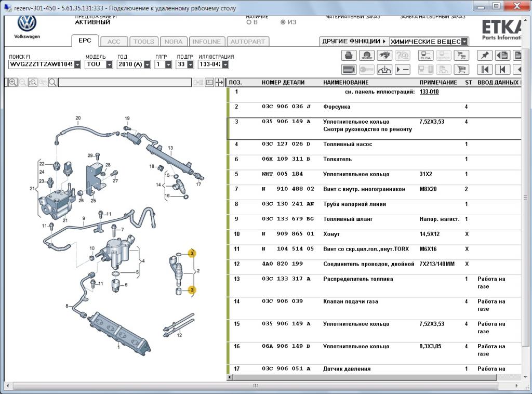Click the ST column header
The width and height of the screenshot is (532, 394).
469,83
